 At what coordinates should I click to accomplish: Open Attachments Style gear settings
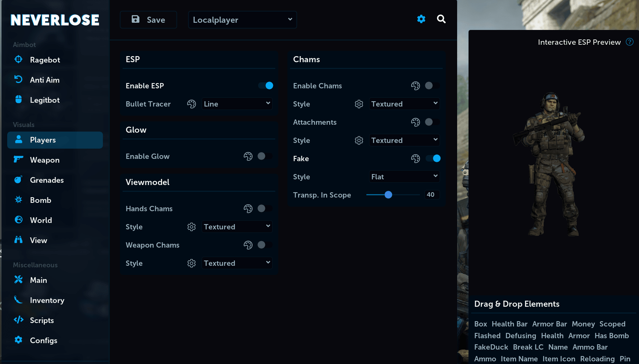click(359, 140)
